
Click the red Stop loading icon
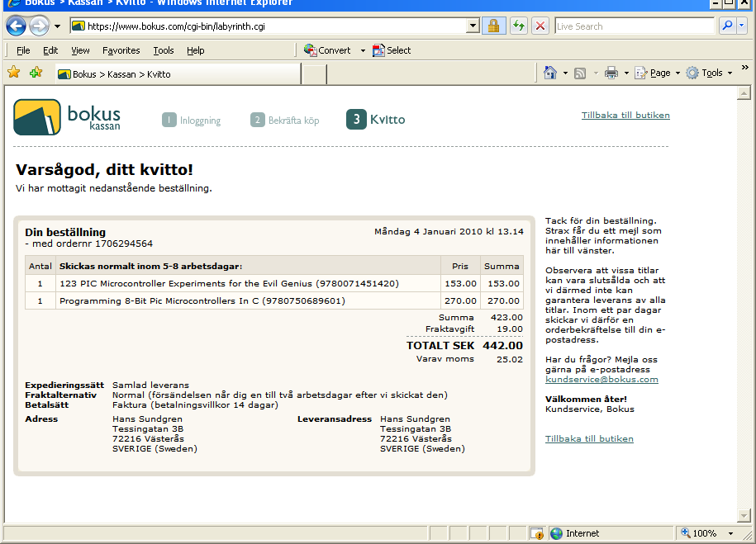point(540,26)
